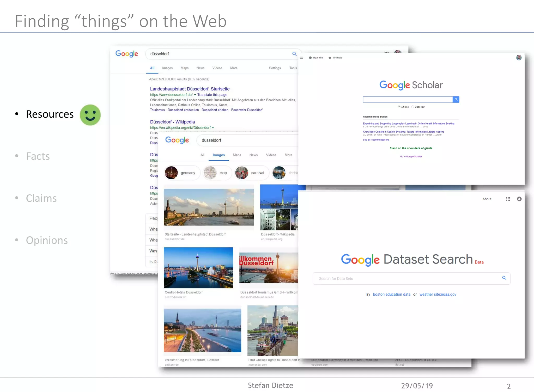The image size is (534, 392).
Task: Open My profile in Google Scholar
Action: point(316,58)
